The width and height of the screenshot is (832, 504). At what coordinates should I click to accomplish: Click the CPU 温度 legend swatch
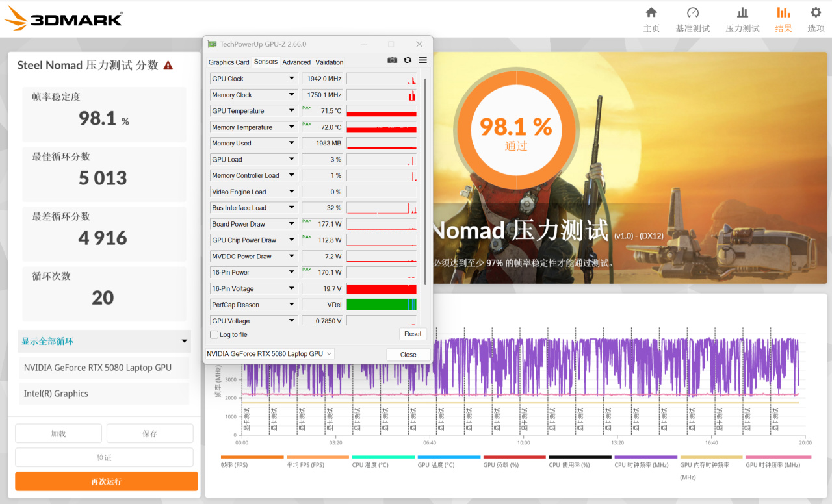tap(383, 457)
